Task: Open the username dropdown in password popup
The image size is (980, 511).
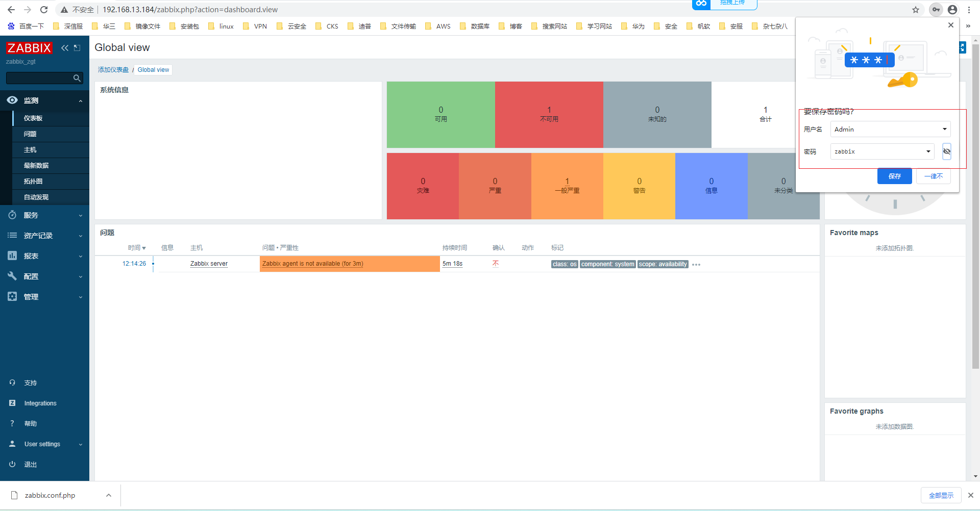Action: 945,129
